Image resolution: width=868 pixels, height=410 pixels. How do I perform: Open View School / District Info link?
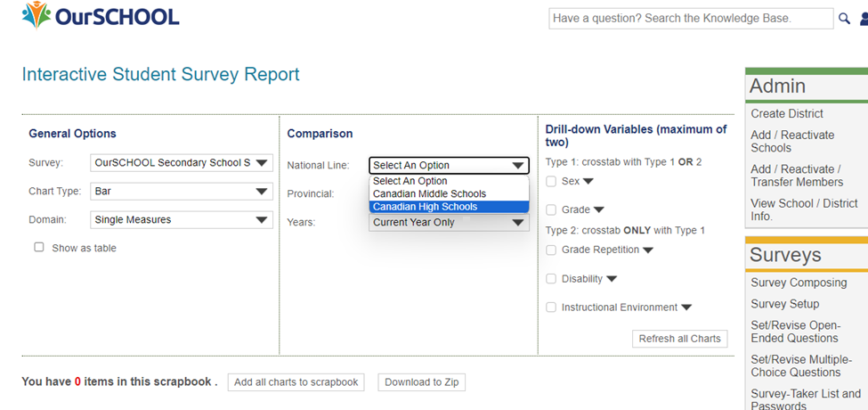click(x=804, y=209)
